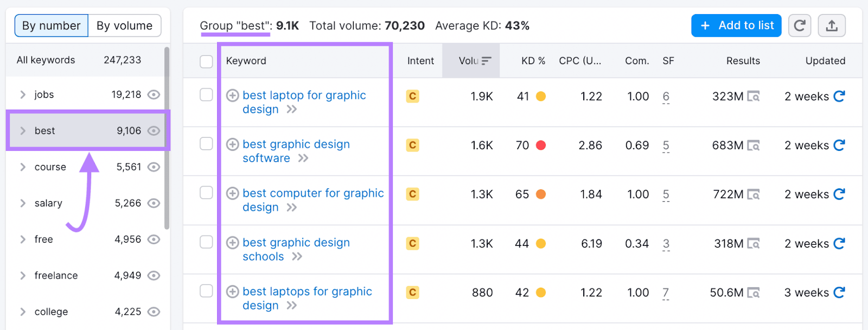Expand the course keyword group
This screenshot has height=330, width=868.
[x=23, y=167]
